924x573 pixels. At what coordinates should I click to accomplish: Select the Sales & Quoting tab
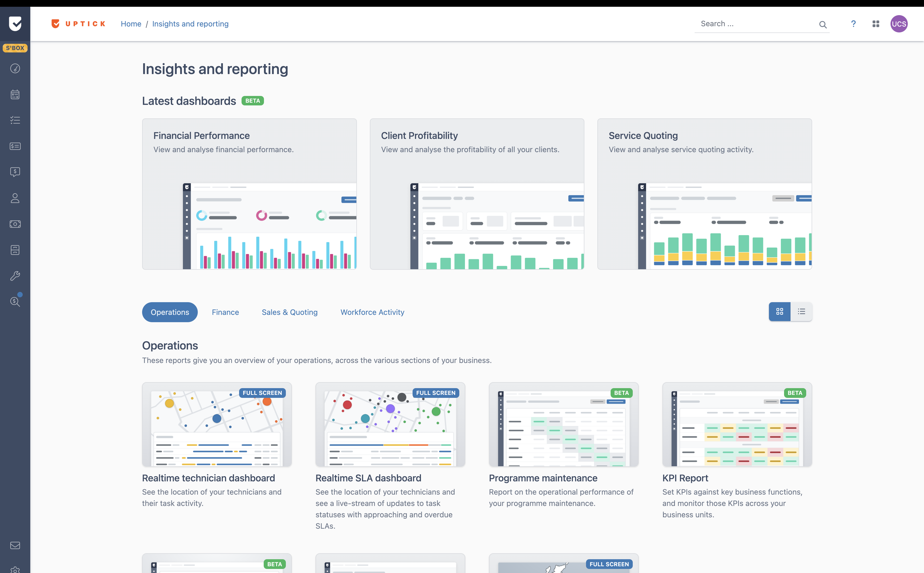(290, 312)
